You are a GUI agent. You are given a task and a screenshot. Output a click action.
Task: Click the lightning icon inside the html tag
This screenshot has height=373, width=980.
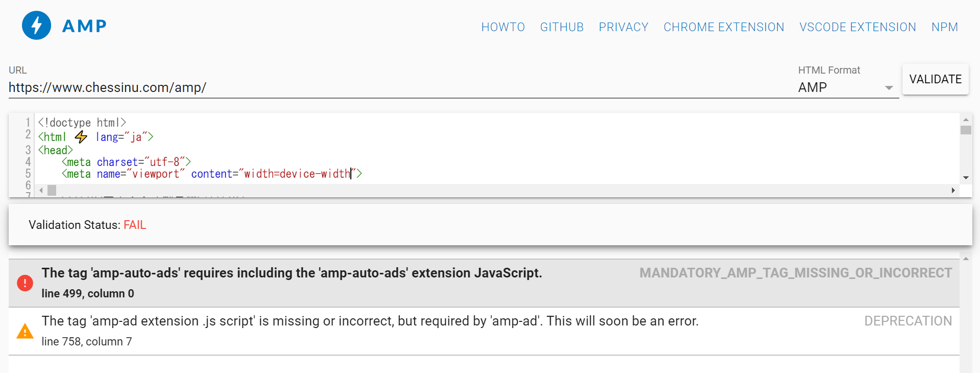(x=81, y=136)
